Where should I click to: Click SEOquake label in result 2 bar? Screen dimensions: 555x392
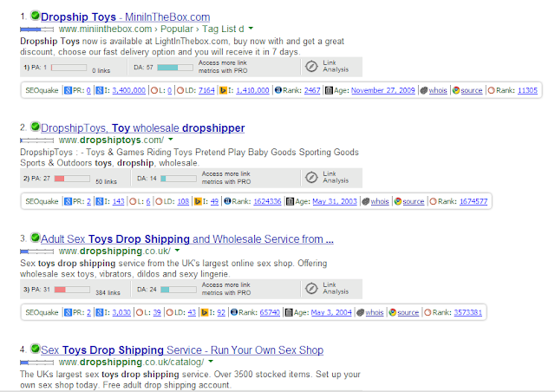click(42, 201)
